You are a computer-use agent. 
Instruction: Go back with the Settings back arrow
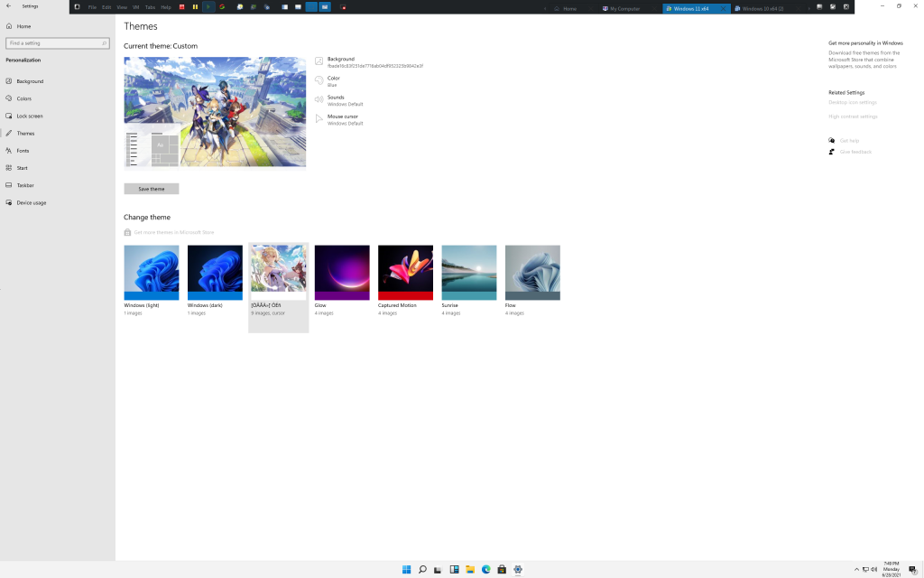click(8, 6)
